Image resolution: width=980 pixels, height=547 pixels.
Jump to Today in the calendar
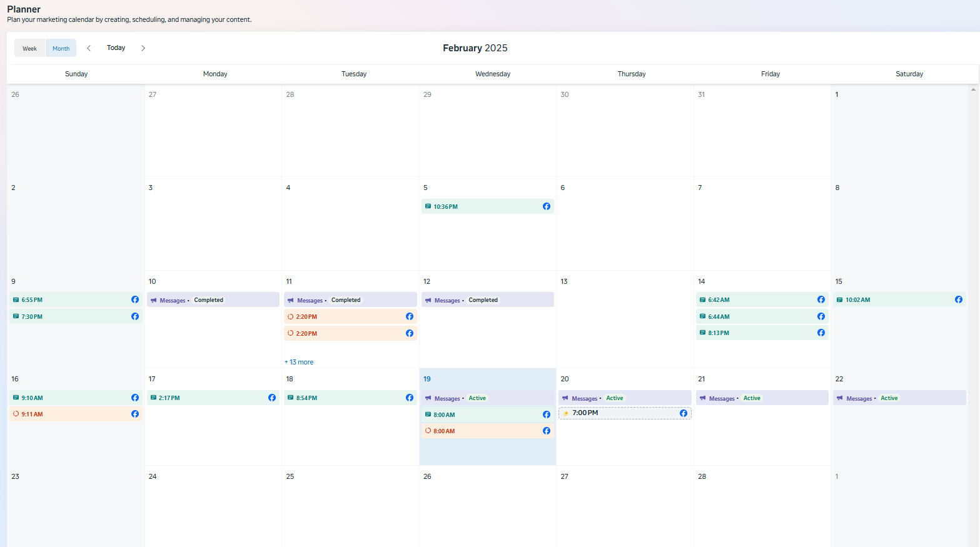116,48
